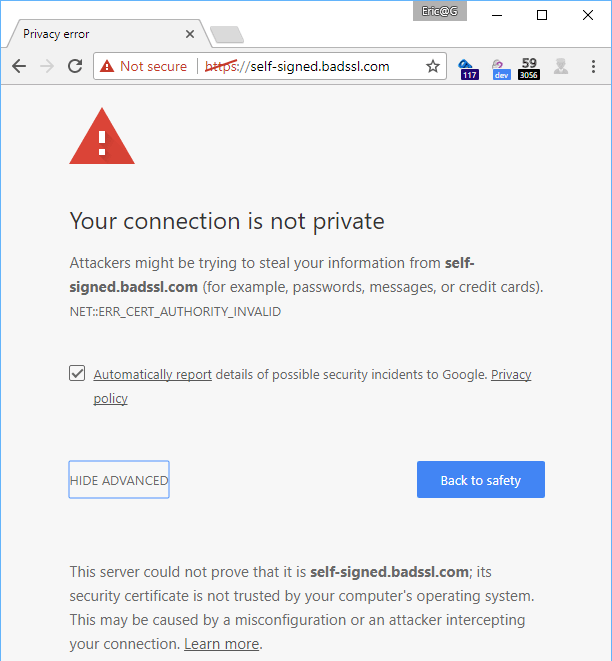Bookmark this page with the star
This screenshot has width=612, height=661.
click(433, 66)
